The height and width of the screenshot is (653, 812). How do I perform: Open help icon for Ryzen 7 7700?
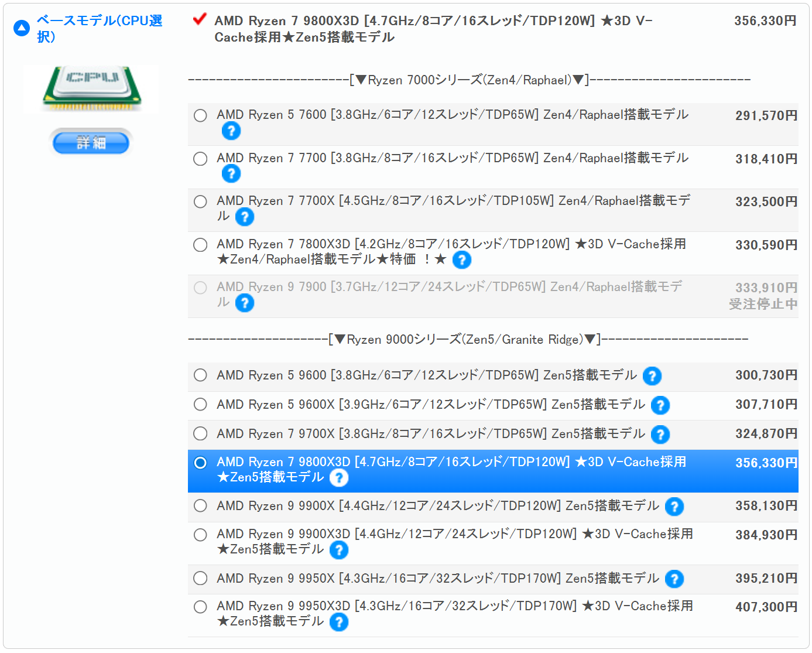231,173
